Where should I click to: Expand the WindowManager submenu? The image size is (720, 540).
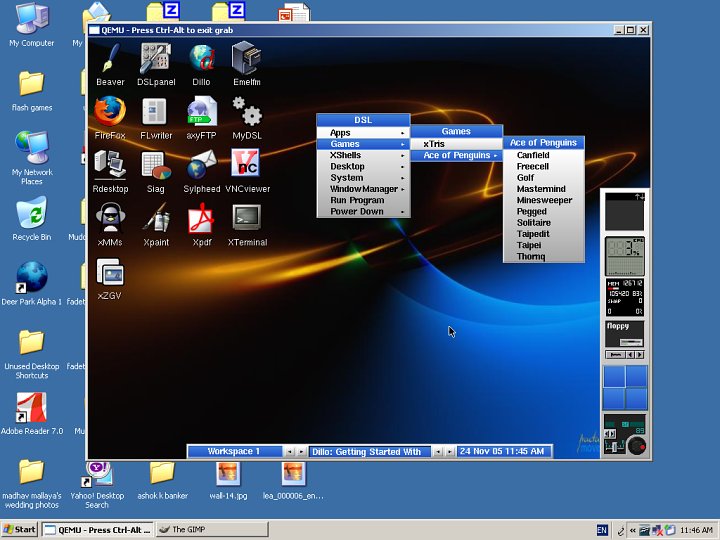[x=363, y=189]
